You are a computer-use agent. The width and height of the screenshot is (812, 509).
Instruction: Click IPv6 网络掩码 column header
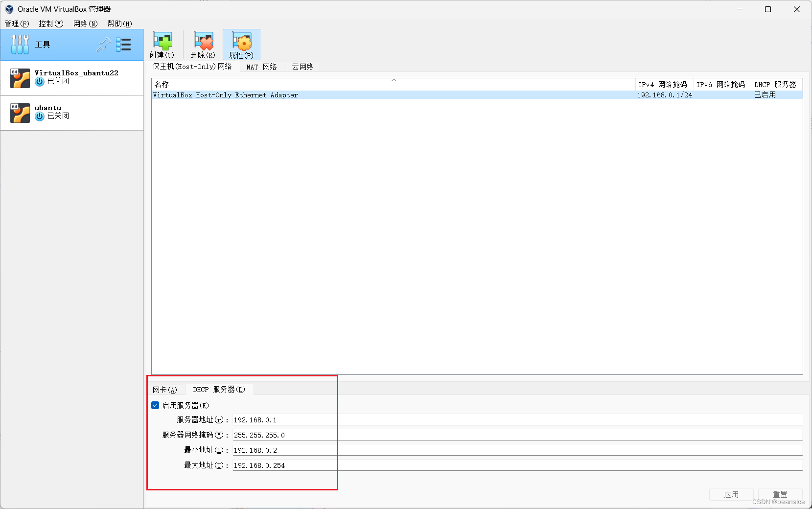click(x=722, y=85)
